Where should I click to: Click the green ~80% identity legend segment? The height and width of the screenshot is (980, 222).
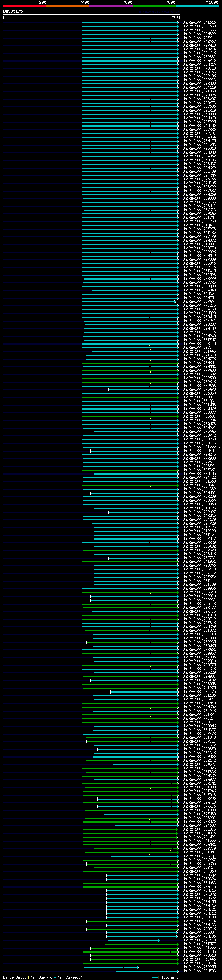tap(154, 6)
